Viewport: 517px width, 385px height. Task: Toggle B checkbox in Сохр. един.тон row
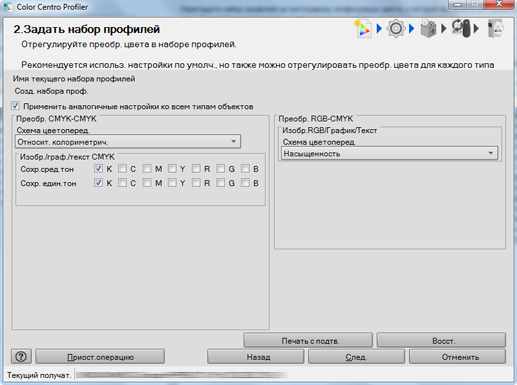(245, 183)
